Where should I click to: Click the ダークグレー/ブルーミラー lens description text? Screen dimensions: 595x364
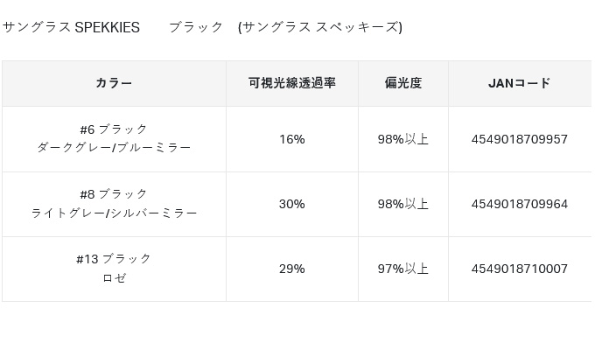coord(114,148)
